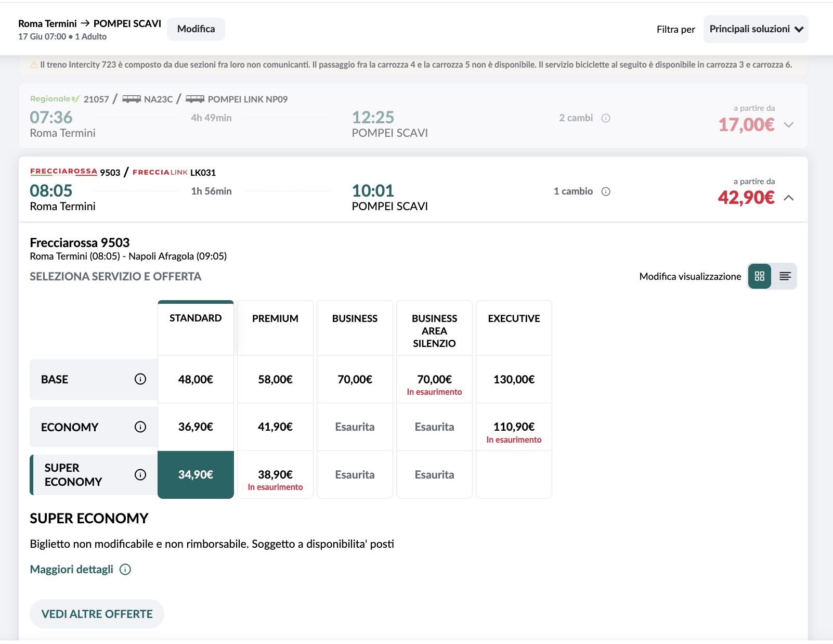The height and width of the screenshot is (644, 833).
Task: Choose Standard Economy fare 36,90€
Action: click(196, 427)
